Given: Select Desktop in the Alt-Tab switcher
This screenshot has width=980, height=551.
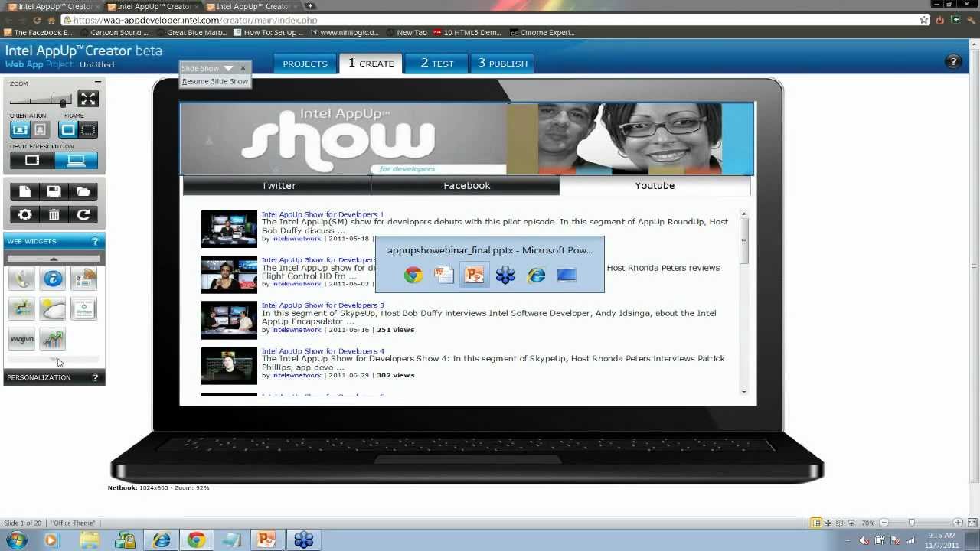Looking at the screenshot, I should pyautogui.click(x=567, y=275).
